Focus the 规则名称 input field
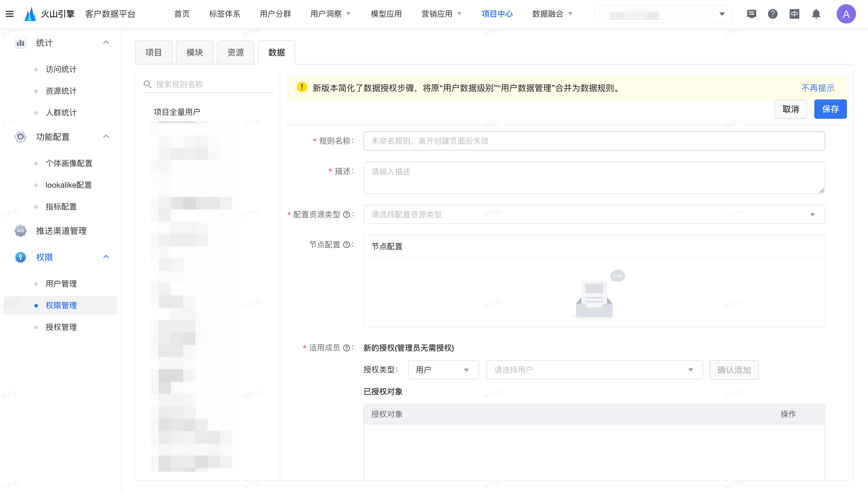Screen dimensions: 868x494 [594, 141]
